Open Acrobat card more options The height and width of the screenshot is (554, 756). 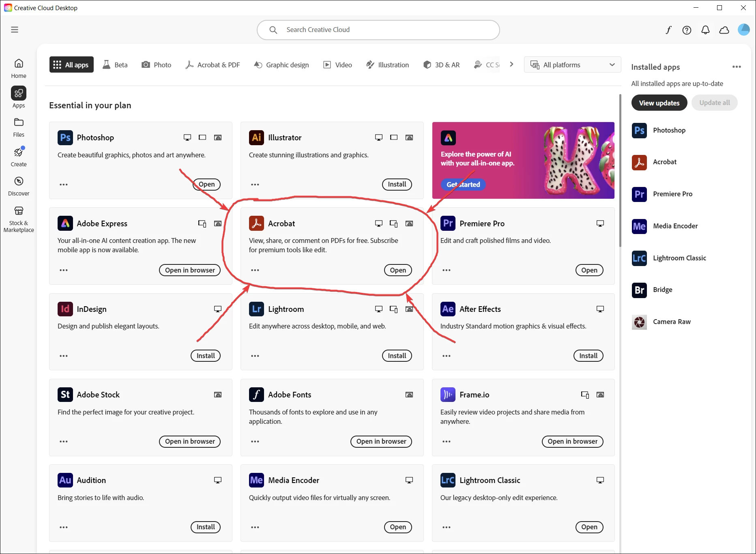tap(255, 270)
